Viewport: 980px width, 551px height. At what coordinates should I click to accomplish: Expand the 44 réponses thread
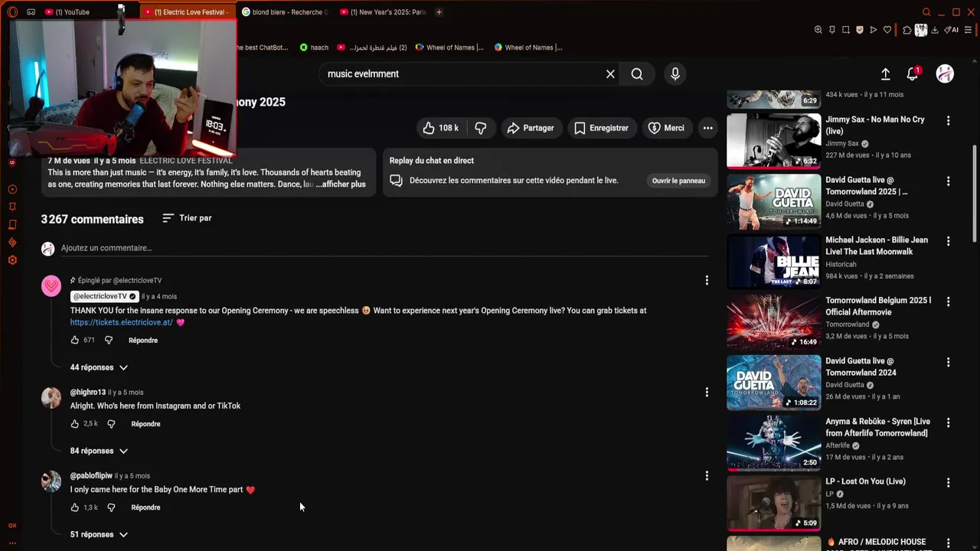coord(99,368)
